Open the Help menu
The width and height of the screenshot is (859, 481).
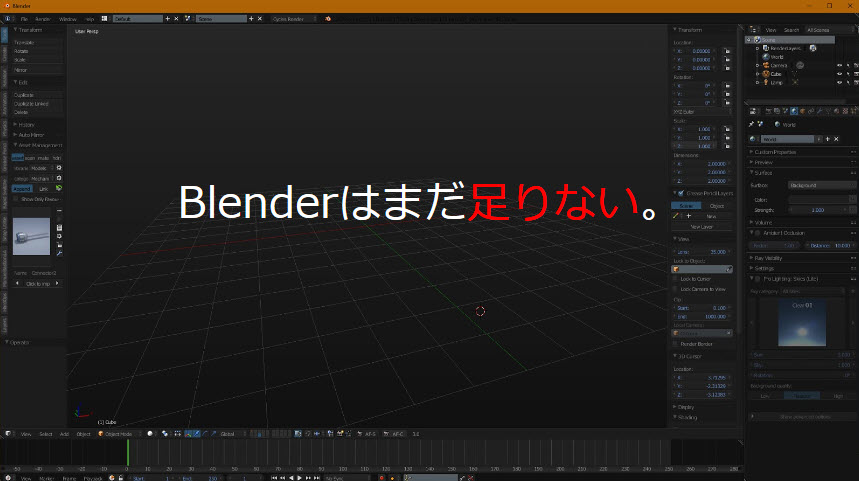coord(90,19)
